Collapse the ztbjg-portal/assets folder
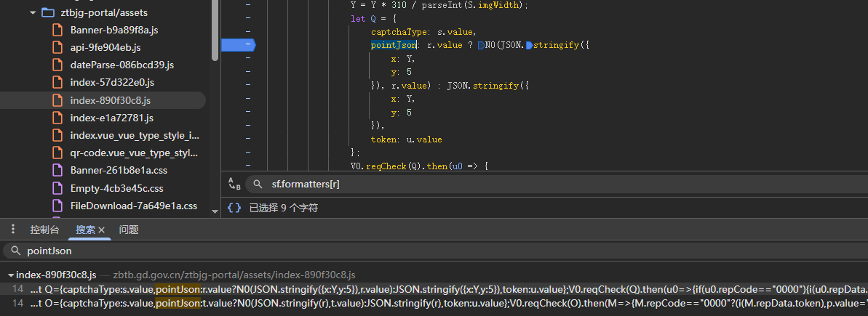Viewport: 868px width, 316px height. 33,12
